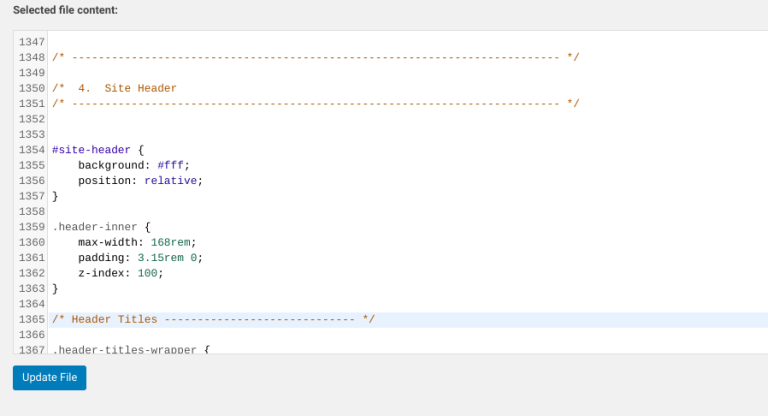Click the 'z-index: 100;' declaration
This screenshot has width=768, height=416.
[x=120, y=273]
